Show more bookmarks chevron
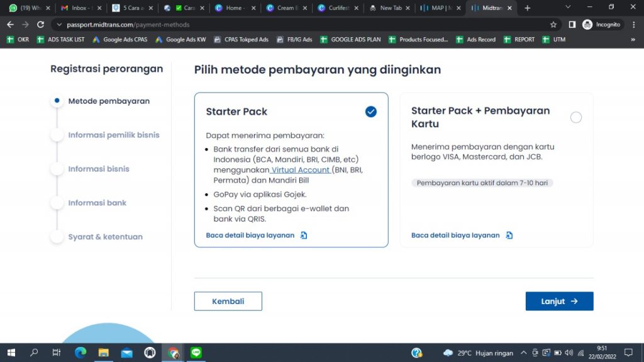 pos(633,40)
